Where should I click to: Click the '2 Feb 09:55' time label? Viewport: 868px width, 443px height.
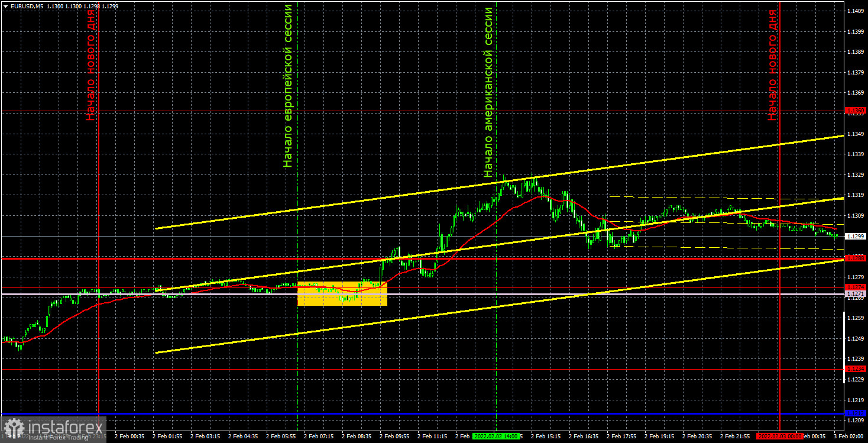click(x=394, y=436)
